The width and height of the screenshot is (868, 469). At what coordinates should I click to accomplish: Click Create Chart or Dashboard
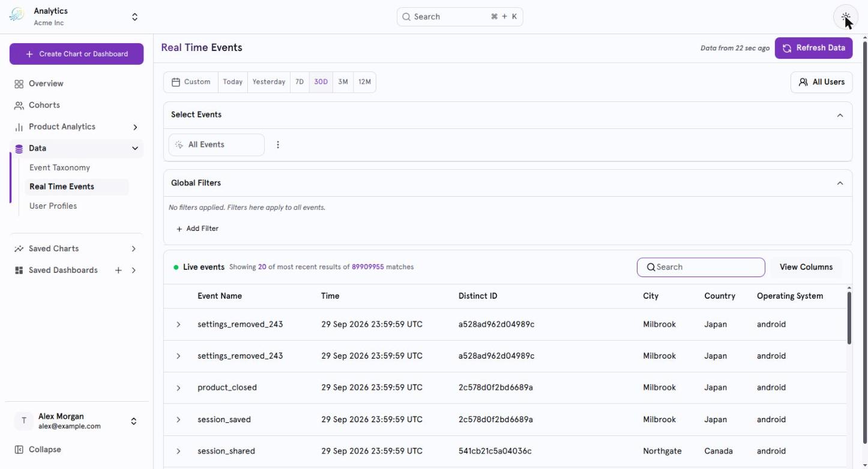click(76, 54)
